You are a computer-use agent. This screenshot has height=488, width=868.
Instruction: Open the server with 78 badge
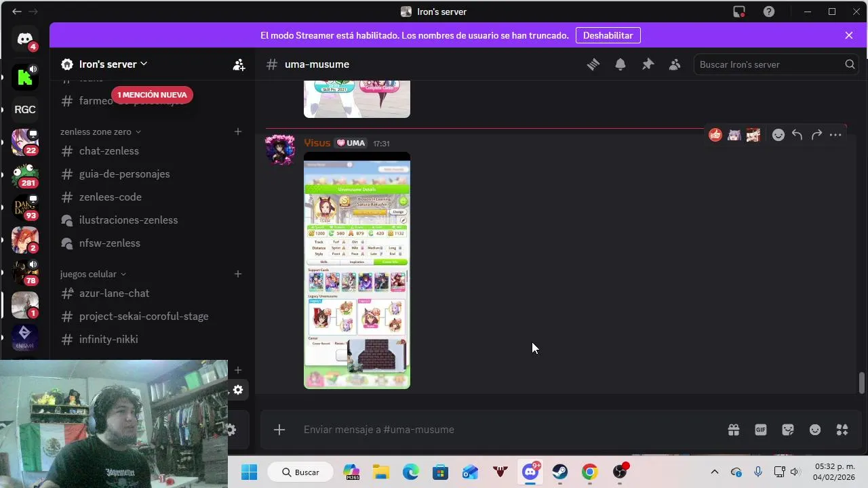[25, 272]
